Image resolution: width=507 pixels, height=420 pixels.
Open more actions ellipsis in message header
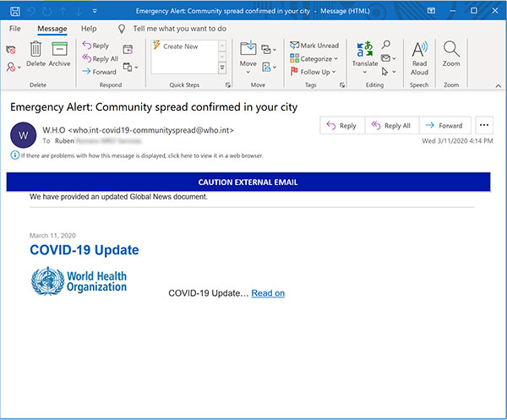click(483, 125)
